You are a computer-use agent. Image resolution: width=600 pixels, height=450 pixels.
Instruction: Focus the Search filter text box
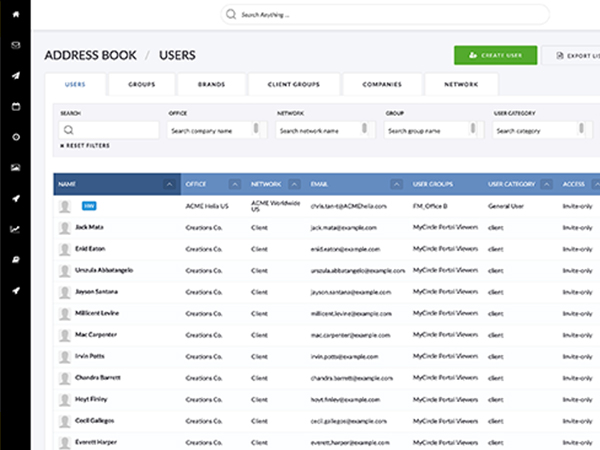point(109,130)
